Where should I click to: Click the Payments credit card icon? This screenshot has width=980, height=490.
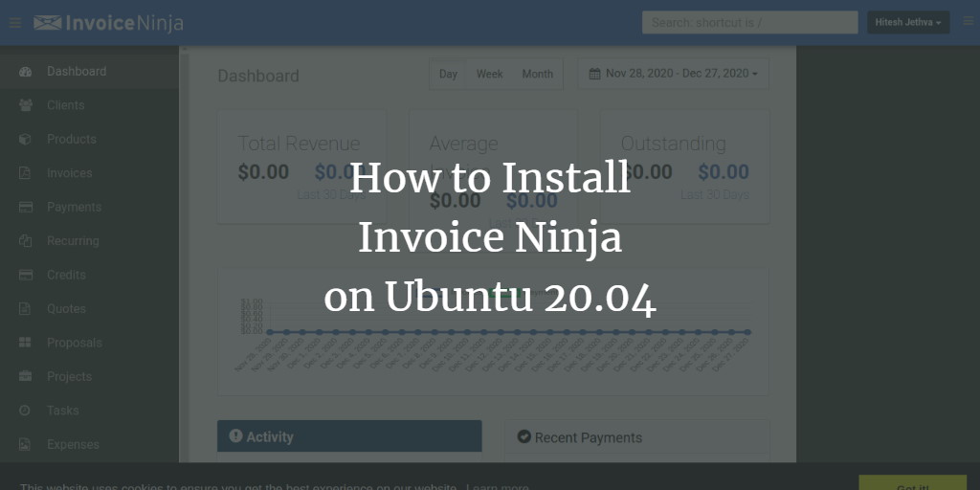coord(26,207)
